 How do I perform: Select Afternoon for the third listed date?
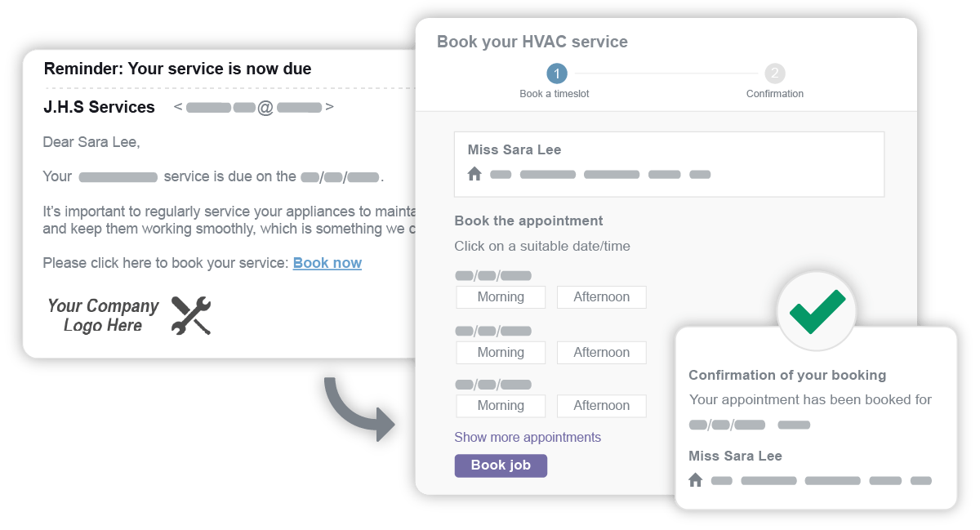pyautogui.click(x=601, y=406)
